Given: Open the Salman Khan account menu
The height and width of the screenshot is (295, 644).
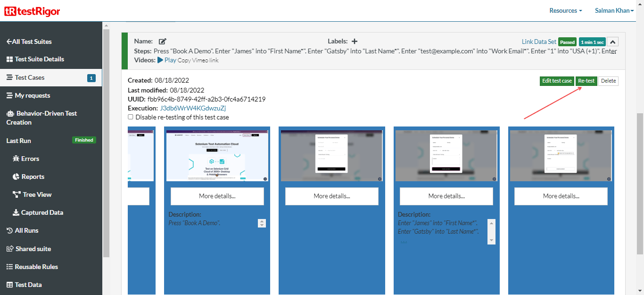Looking at the screenshot, I should point(614,10).
